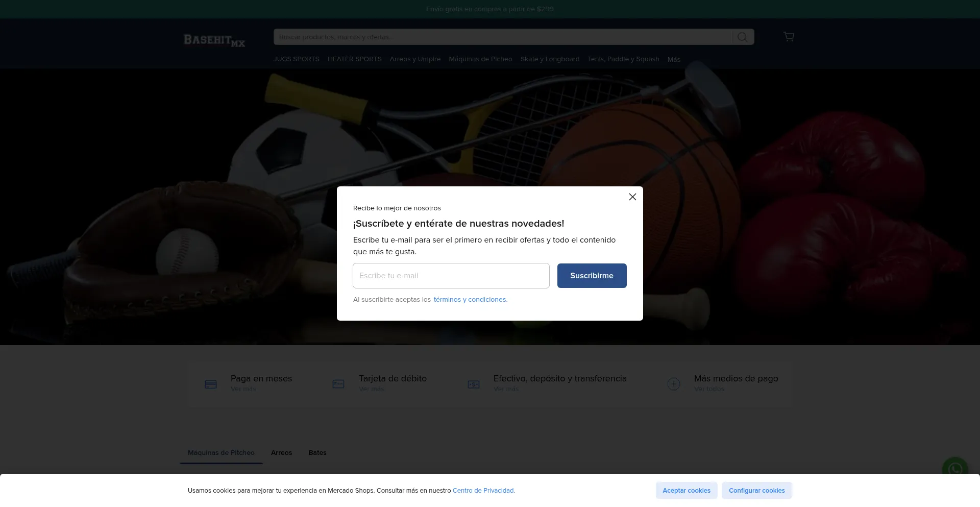
Task: Visit the Centro de Privacidad link
Action: pos(484,491)
